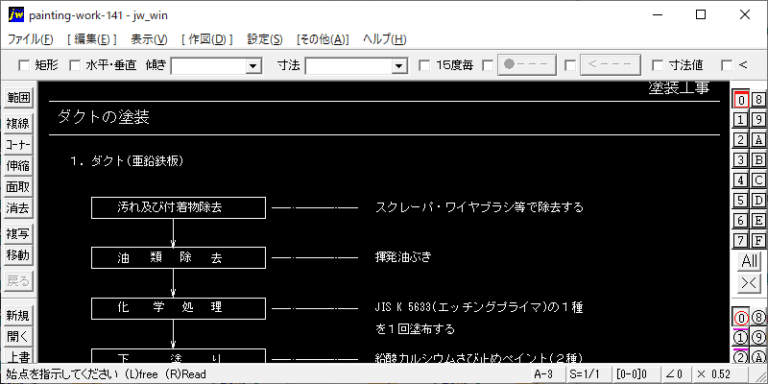Click the 汚れ及び付着物除去 box in drawing
768x384 pixels.
click(x=178, y=208)
